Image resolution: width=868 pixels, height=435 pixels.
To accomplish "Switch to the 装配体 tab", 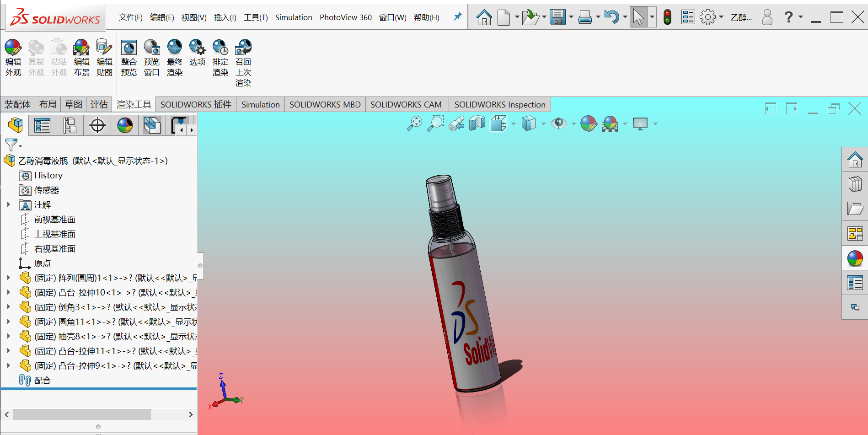I will [x=17, y=104].
